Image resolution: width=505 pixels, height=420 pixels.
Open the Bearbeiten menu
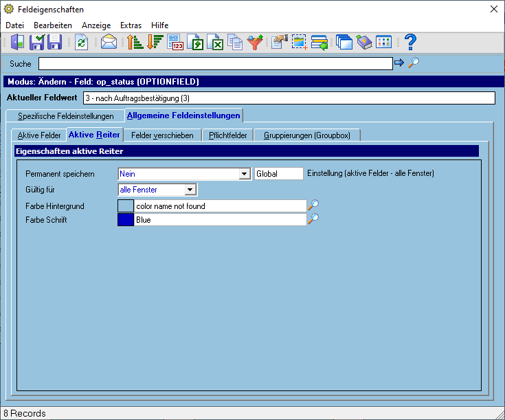click(53, 25)
